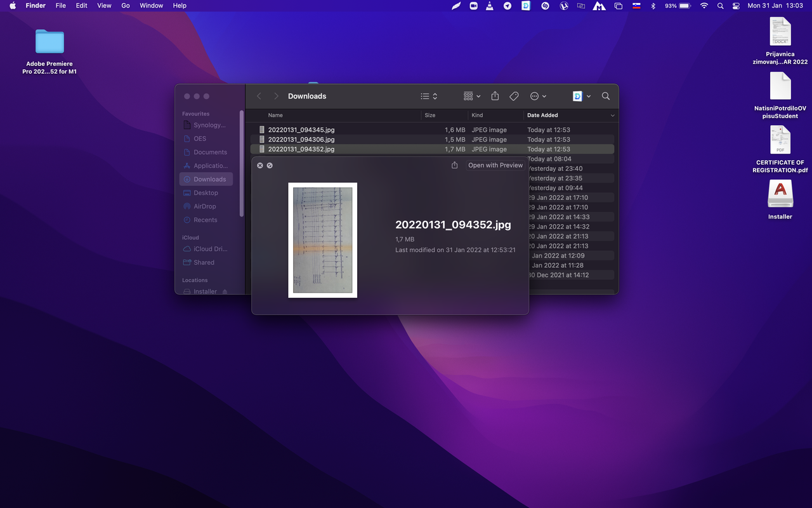The width and height of the screenshot is (812, 508).
Task: Click the Edit Tags icon in toolbar
Action: click(x=514, y=96)
